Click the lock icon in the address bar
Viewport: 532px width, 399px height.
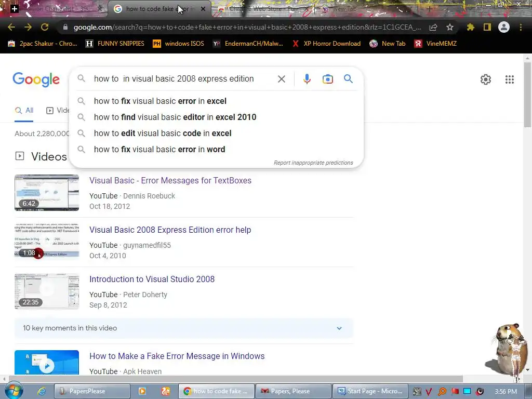pyautogui.click(x=65, y=27)
